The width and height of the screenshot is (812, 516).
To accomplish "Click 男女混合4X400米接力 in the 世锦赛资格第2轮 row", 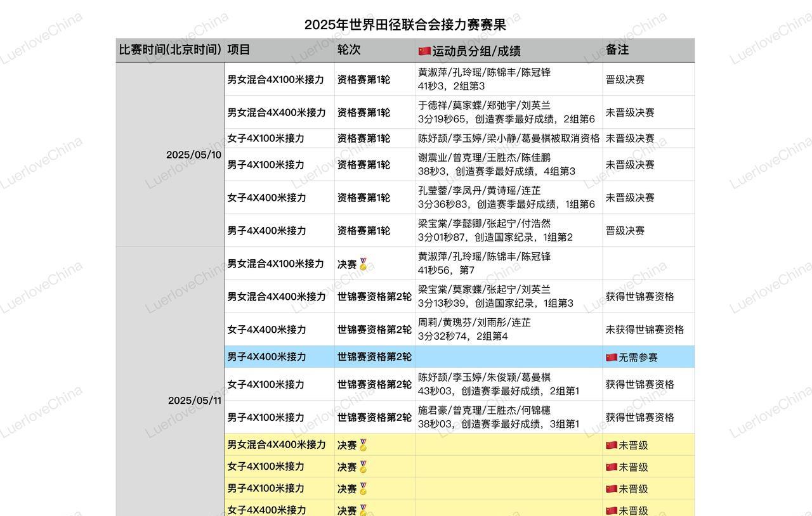I will pyautogui.click(x=277, y=296).
